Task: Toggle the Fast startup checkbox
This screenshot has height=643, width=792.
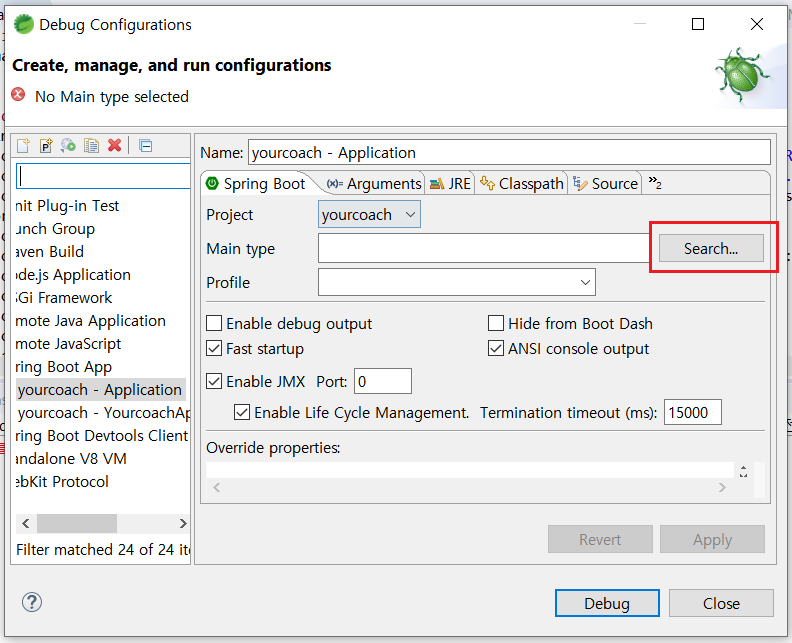Action: [x=214, y=349]
